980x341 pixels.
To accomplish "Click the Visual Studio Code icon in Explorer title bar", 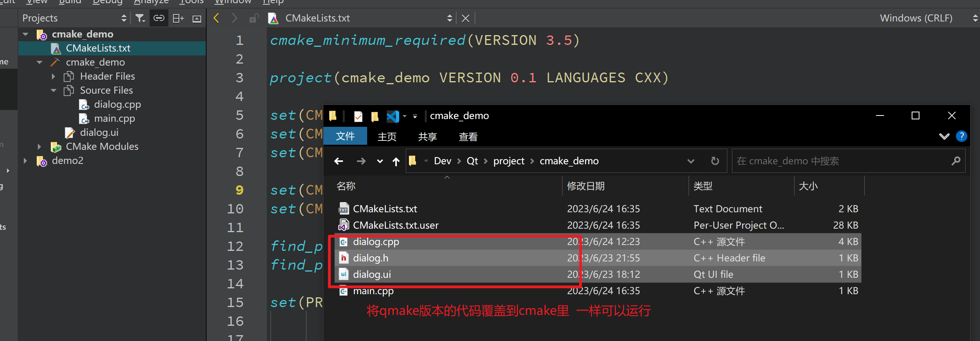I will tap(393, 116).
